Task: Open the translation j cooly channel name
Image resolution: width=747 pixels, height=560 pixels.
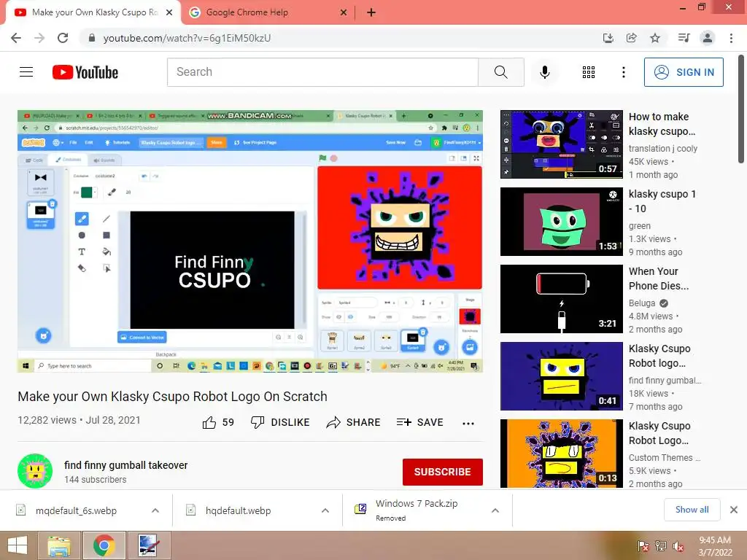Action: (x=662, y=149)
